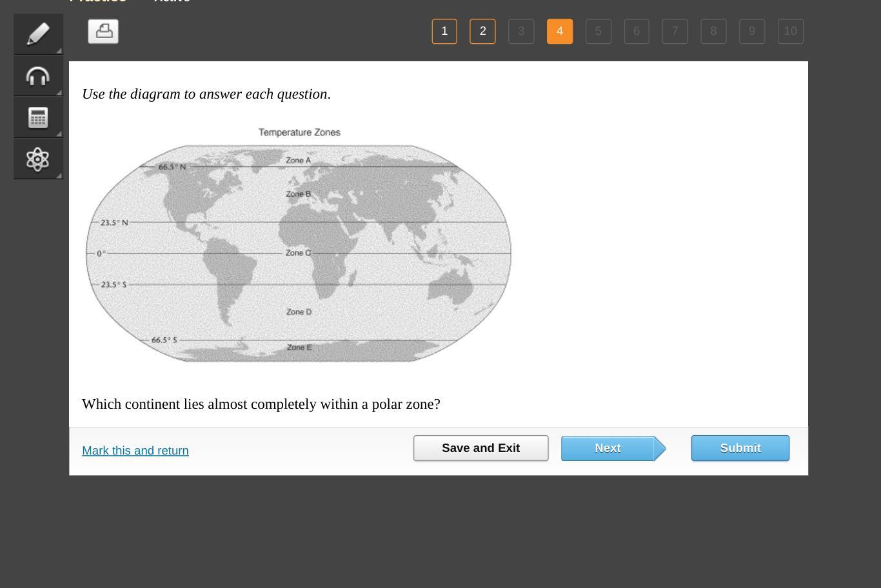881x588 pixels.
Task: Go to question 10
Action: (x=791, y=31)
